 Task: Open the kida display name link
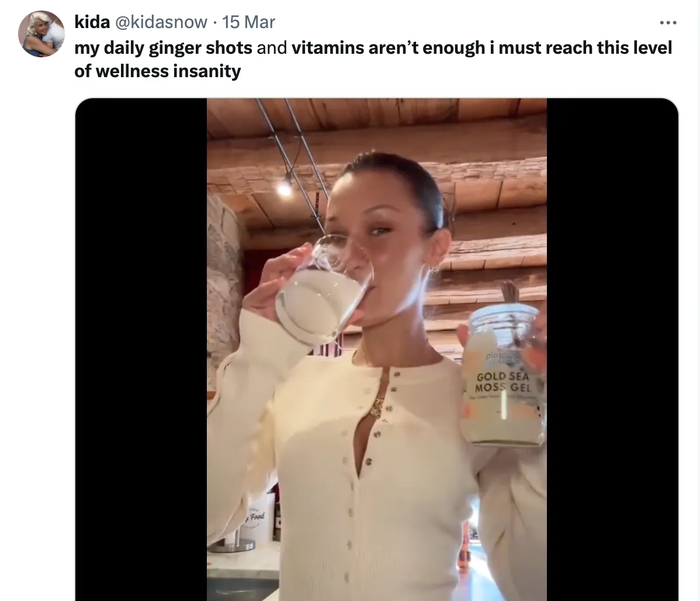coord(92,22)
